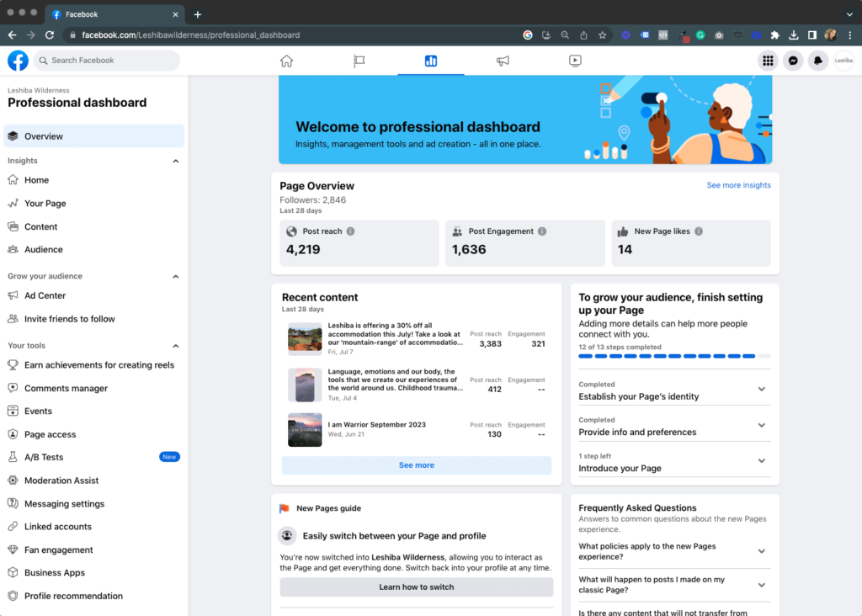Viewport: 862px width, 616px height.
Task: Click the Post reach info icon
Action: tap(351, 231)
